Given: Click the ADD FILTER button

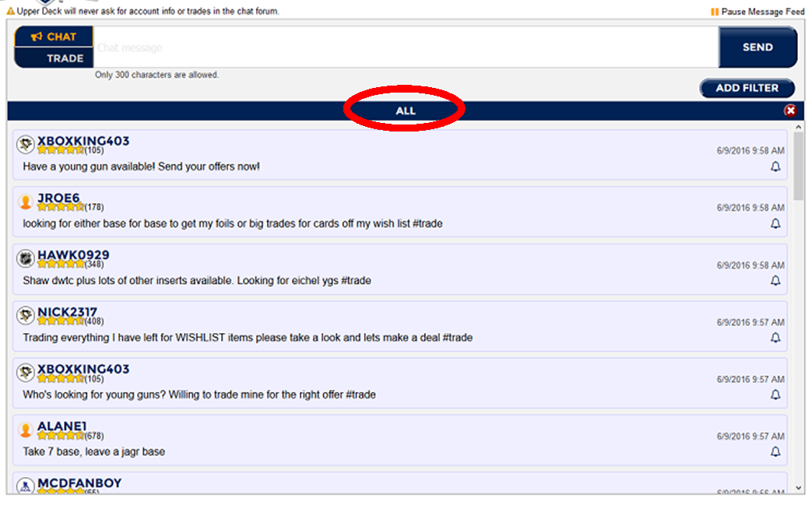Looking at the screenshot, I should [x=747, y=88].
